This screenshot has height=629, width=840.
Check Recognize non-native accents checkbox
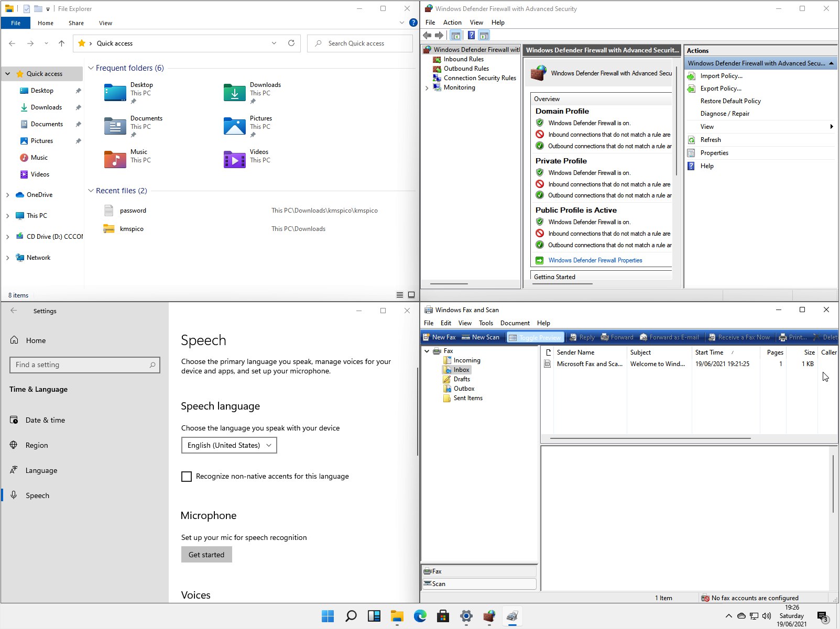click(x=186, y=477)
